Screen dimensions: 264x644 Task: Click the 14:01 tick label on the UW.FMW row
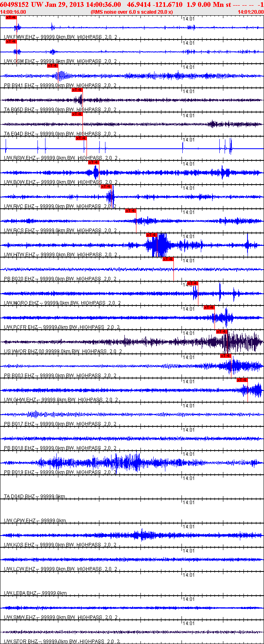click(x=188, y=19)
